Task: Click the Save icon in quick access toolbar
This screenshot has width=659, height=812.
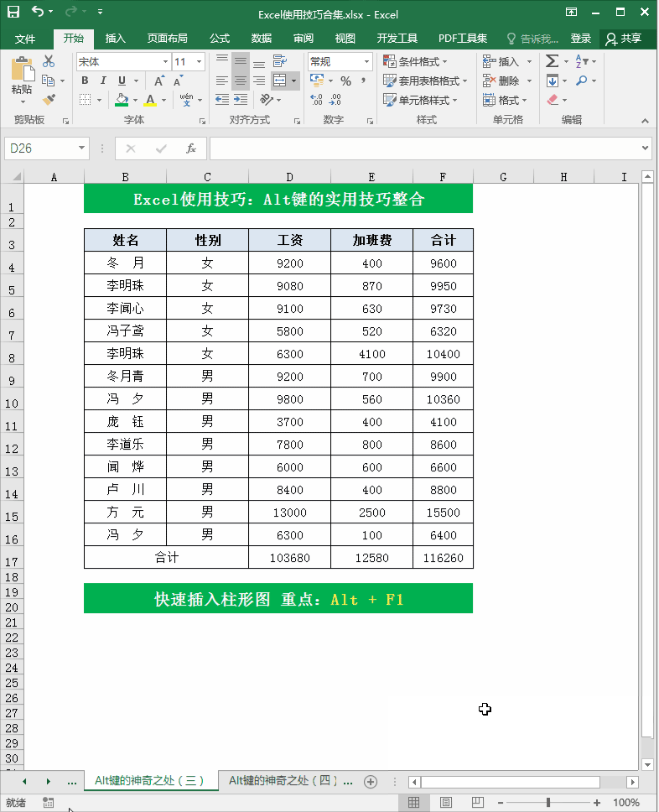Action: tap(13, 12)
